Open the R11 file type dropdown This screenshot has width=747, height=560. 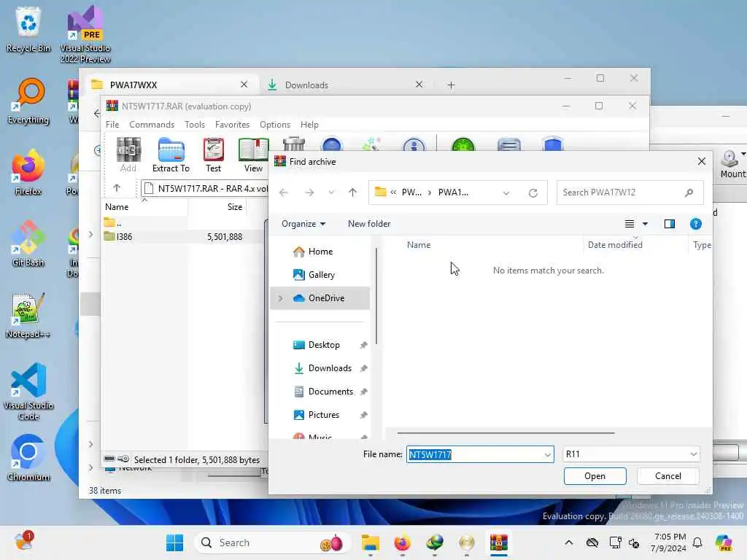(x=631, y=454)
